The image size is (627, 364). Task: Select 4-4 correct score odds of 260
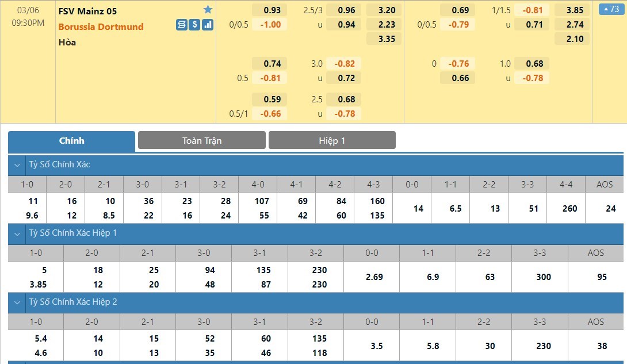point(569,208)
